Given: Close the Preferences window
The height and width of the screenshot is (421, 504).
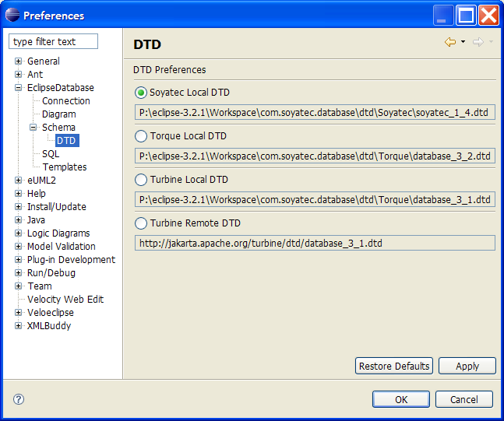Looking at the screenshot, I should (488, 15).
